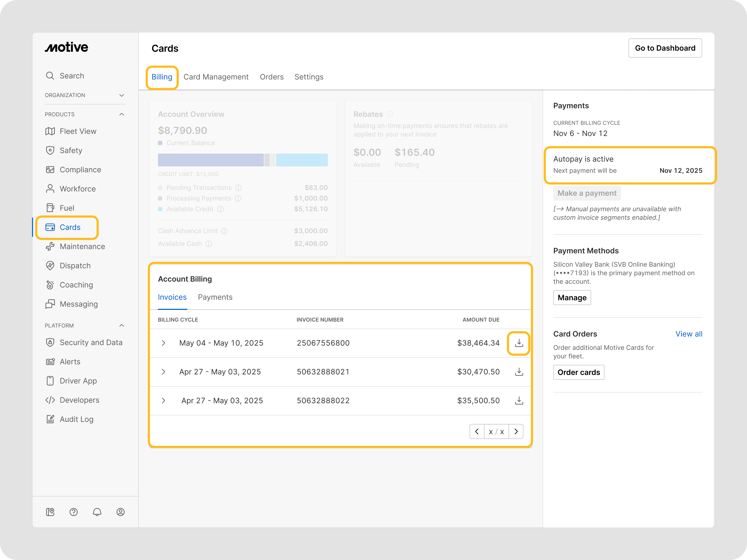Screen dimensions: 747x560
Task: Click the credit usage balance bar
Action: coord(243,160)
